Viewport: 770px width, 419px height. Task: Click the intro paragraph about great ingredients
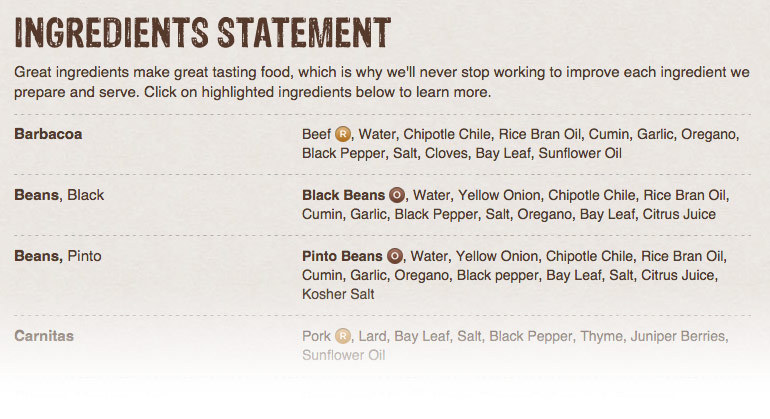click(382, 82)
